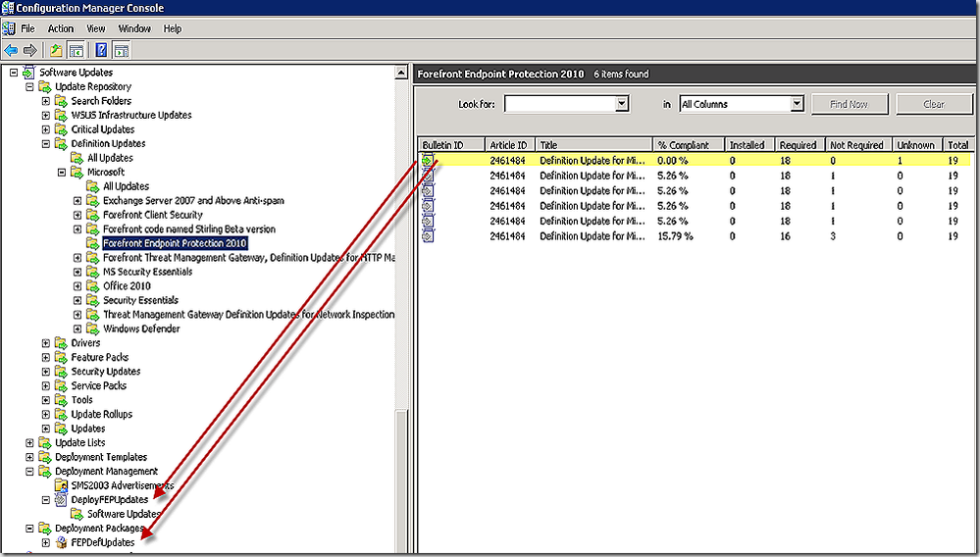This screenshot has height=557, width=980.
Task: Click the Clear button
Action: (x=934, y=104)
